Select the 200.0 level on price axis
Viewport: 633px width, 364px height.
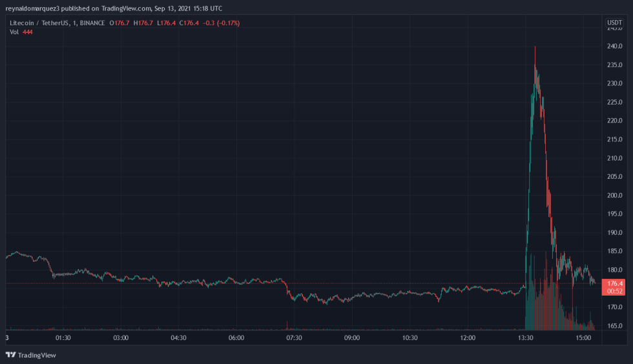(614, 196)
